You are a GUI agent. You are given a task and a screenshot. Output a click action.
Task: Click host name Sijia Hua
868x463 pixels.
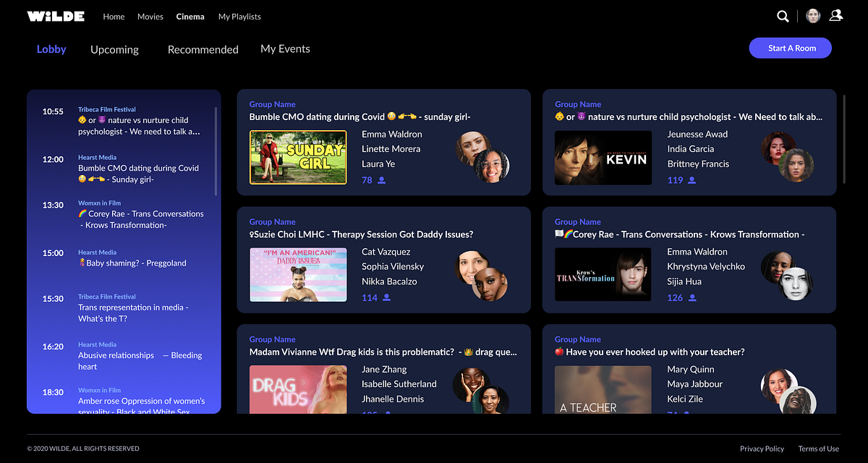click(684, 281)
